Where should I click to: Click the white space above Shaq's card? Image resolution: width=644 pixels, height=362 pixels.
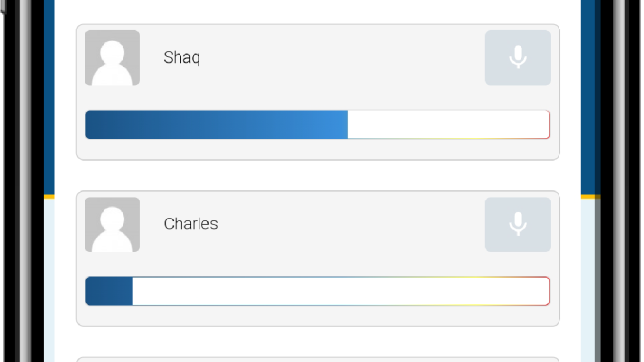(318, 11)
